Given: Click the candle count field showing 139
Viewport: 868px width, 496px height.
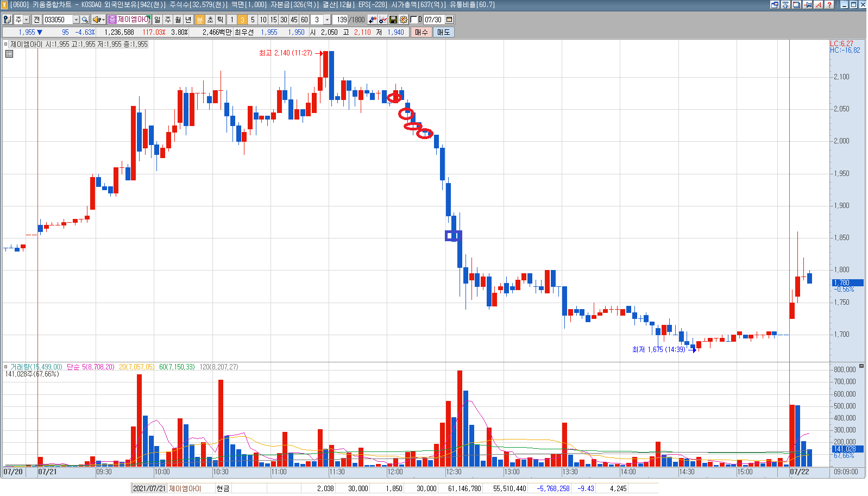Looking at the screenshot, I should pos(341,20).
